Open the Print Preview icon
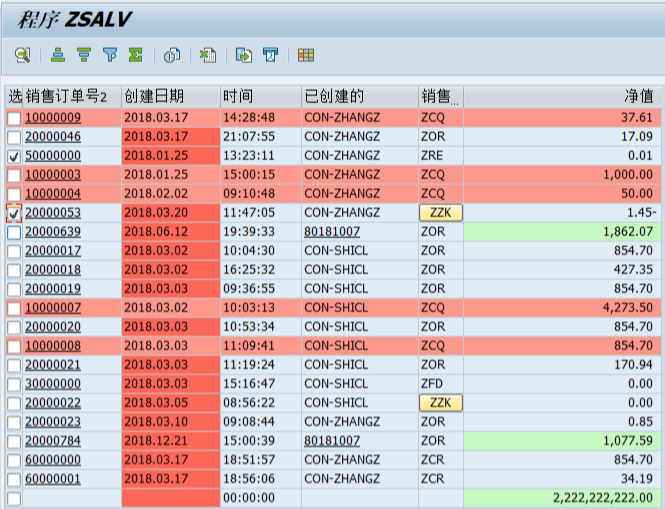665x509 pixels. (172, 55)
